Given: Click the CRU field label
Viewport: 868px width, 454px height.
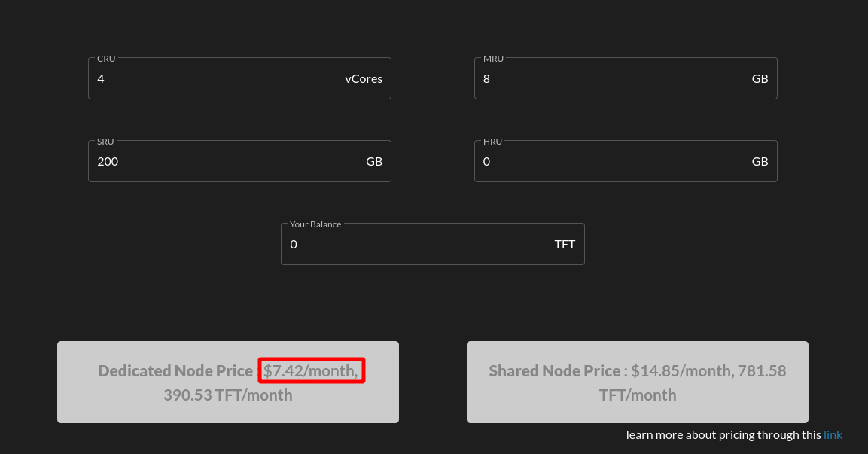Looking at the screenshot, I should tap(105, 58).
